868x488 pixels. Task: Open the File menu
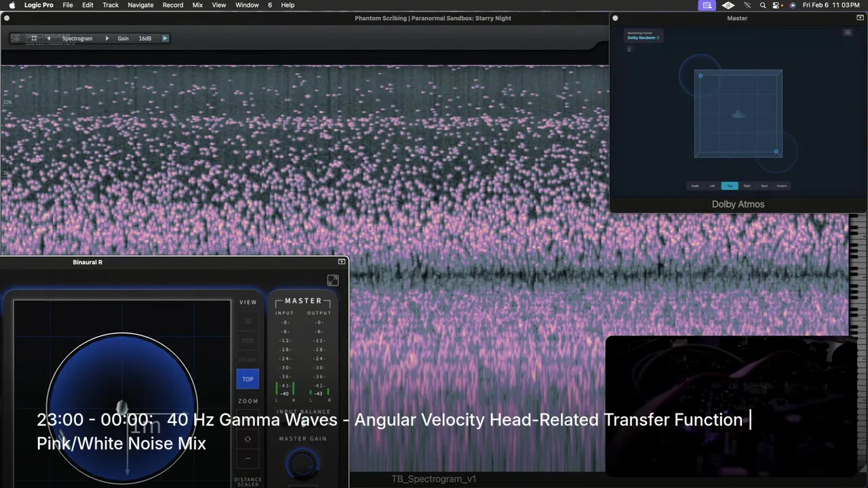[68, 5]
